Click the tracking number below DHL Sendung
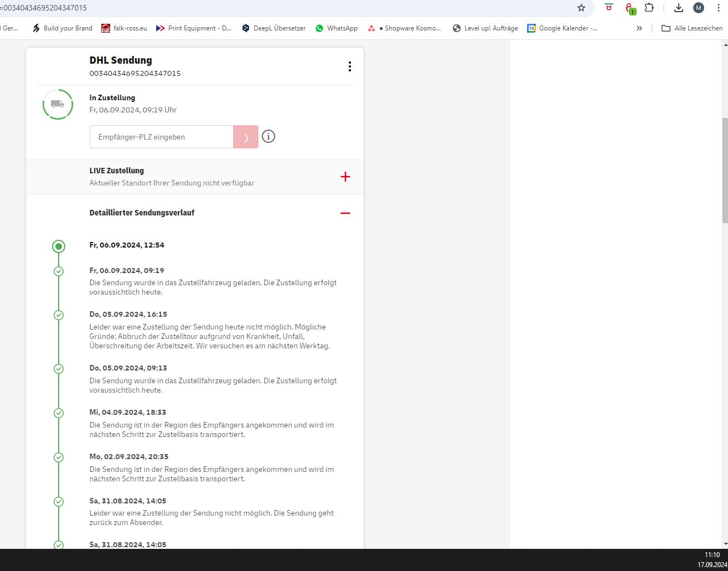Screen dimensions: 728x571 click(135, 73)
